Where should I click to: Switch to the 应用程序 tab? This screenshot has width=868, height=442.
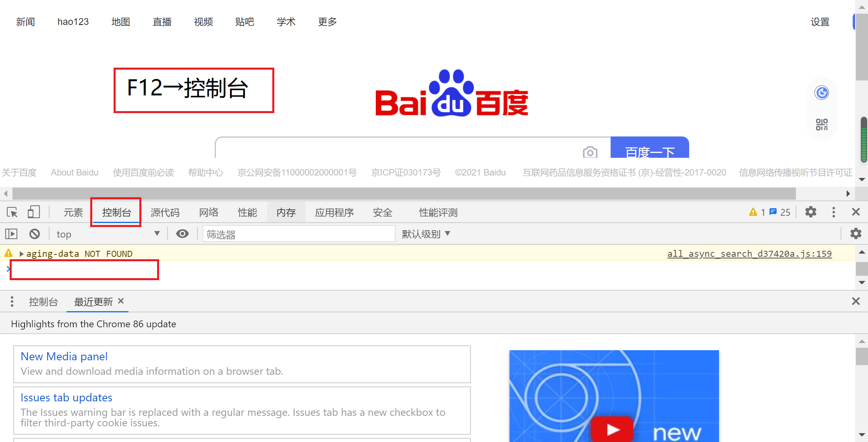(x=334, y=212)
